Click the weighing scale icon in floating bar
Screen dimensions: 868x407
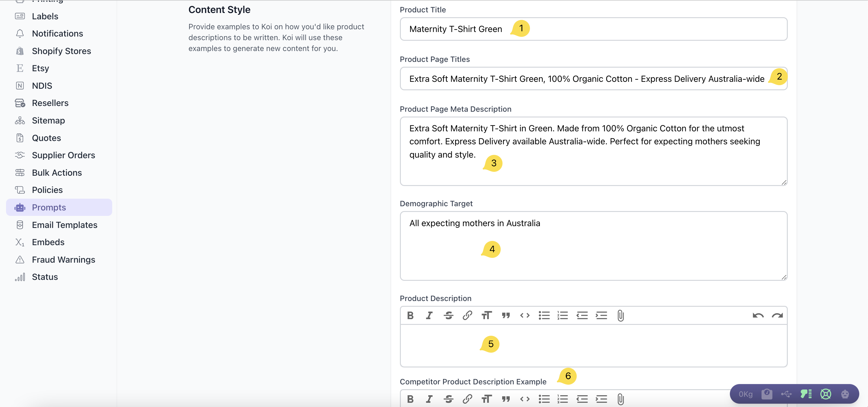(x=767, y=394)
